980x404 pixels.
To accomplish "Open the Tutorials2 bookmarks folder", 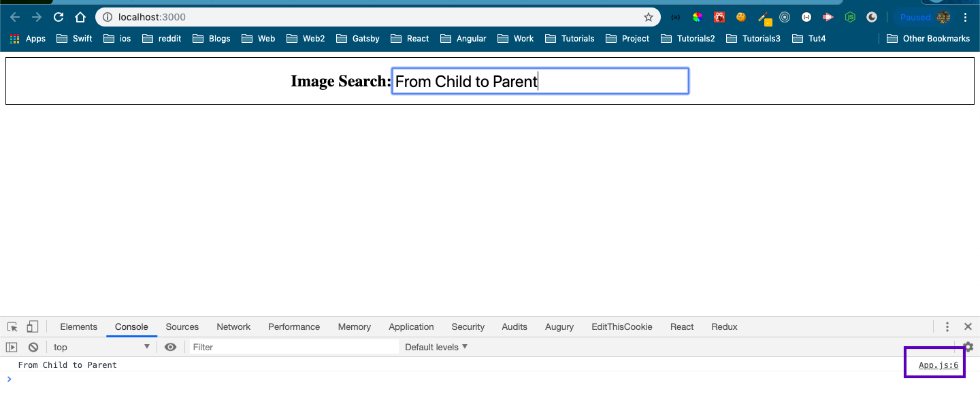I will coord(688,39).
